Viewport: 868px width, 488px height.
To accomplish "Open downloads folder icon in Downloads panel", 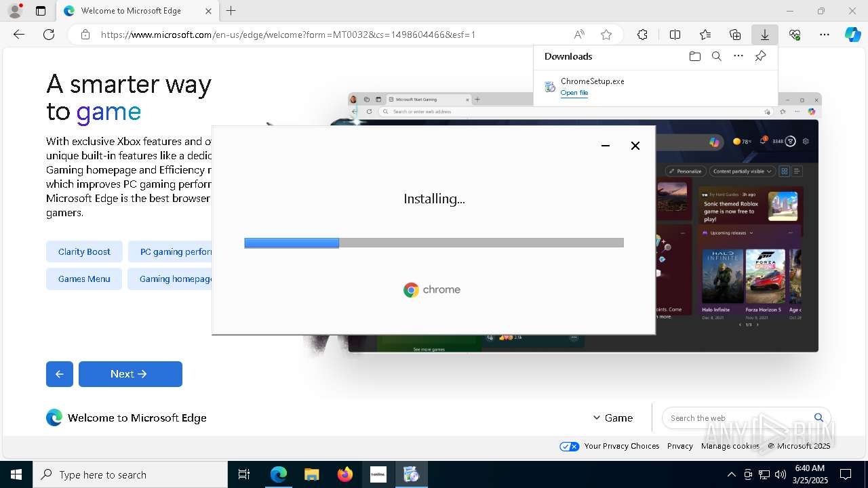I will coord(694,56).
